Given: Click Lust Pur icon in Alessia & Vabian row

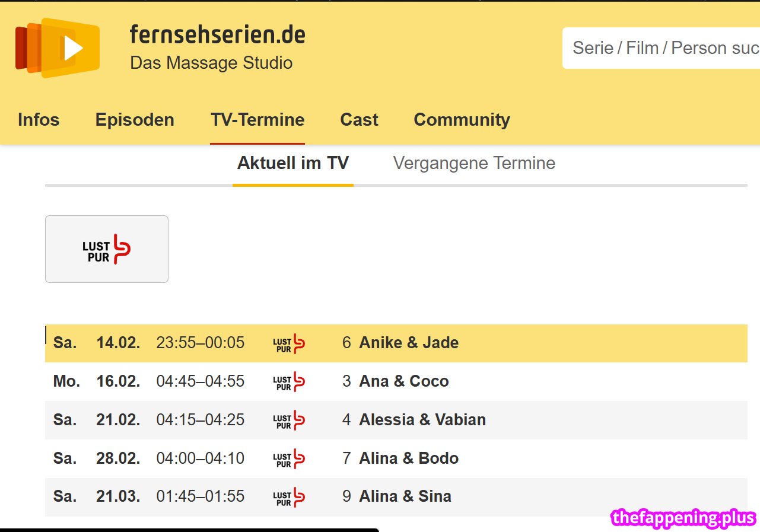Looking at the screenshot, I should (288, 420).
